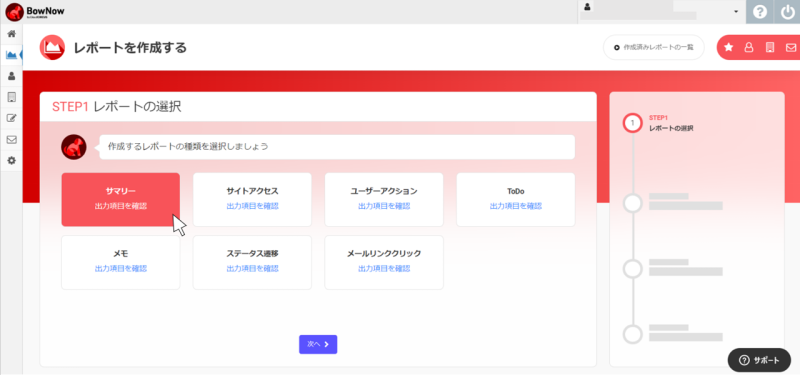Open the settings gear icon in sidebar

point(11,160)
